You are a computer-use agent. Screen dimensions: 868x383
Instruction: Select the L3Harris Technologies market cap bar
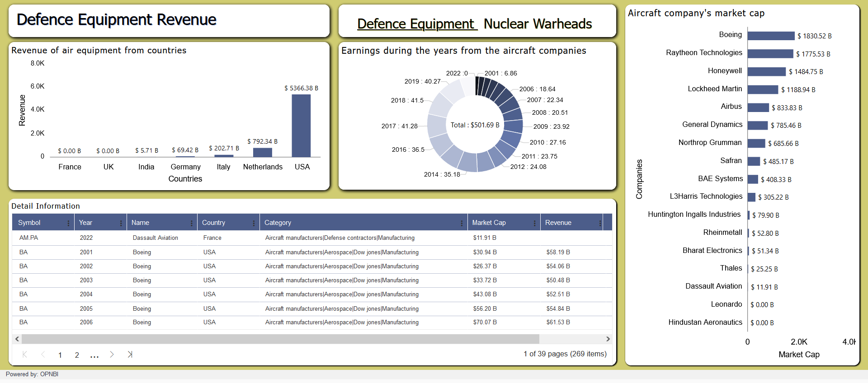(752, 197)
